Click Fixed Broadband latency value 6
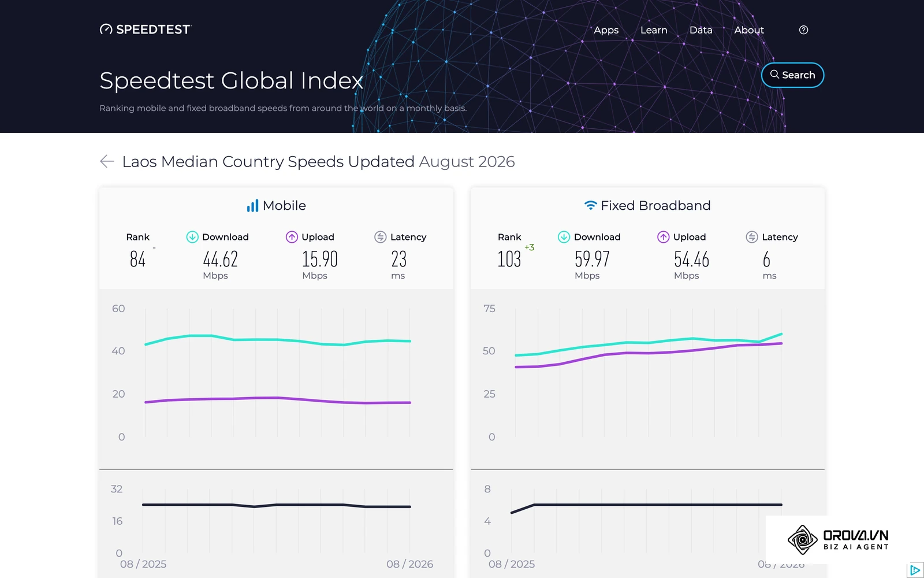Image resolution: width=924 pixels, height=578 pixels. (766, 259)
